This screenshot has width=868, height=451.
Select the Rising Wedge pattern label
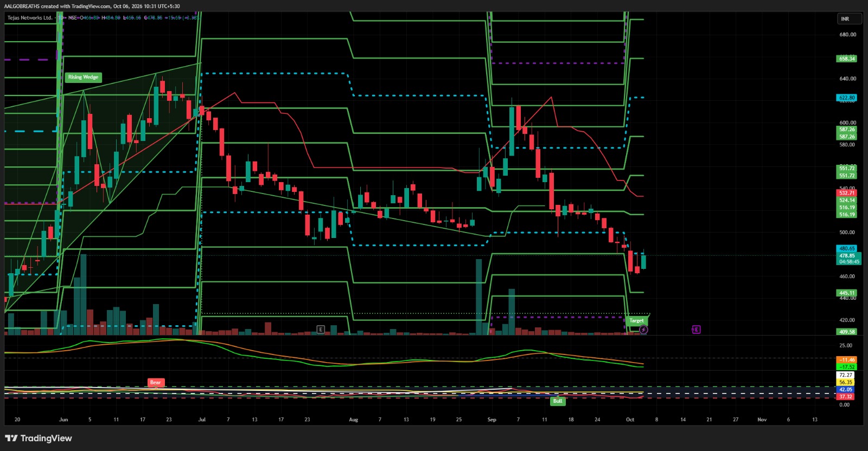coord(84,77)
